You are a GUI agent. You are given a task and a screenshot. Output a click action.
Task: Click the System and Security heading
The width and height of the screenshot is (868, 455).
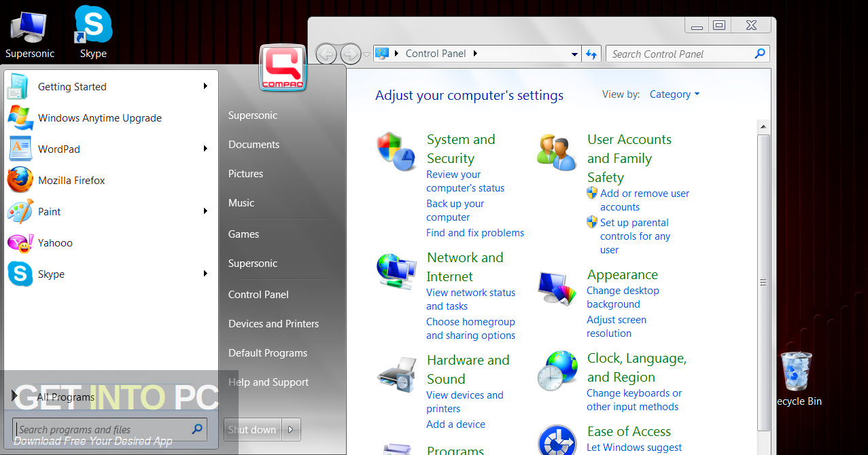coord(461,149)
